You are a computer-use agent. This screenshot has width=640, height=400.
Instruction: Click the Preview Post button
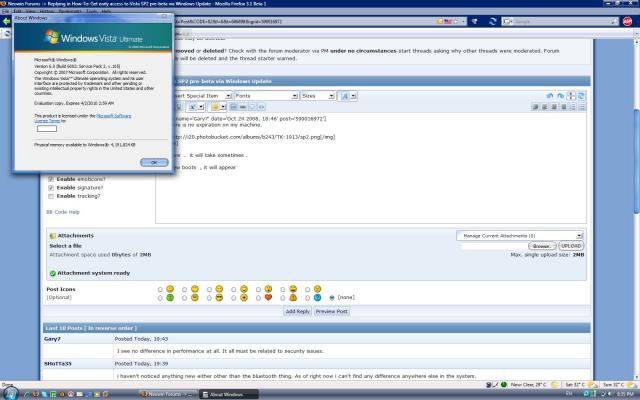tap(332, 311)
